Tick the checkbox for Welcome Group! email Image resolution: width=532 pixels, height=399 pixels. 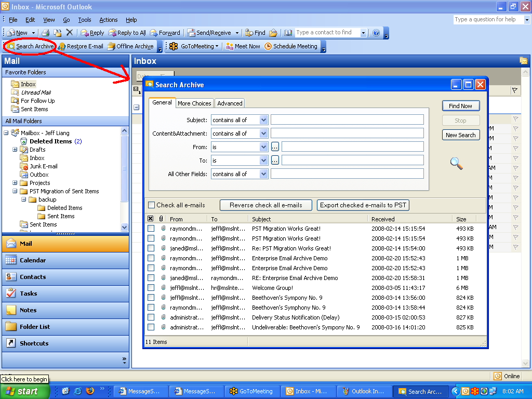tap(151, 288)
